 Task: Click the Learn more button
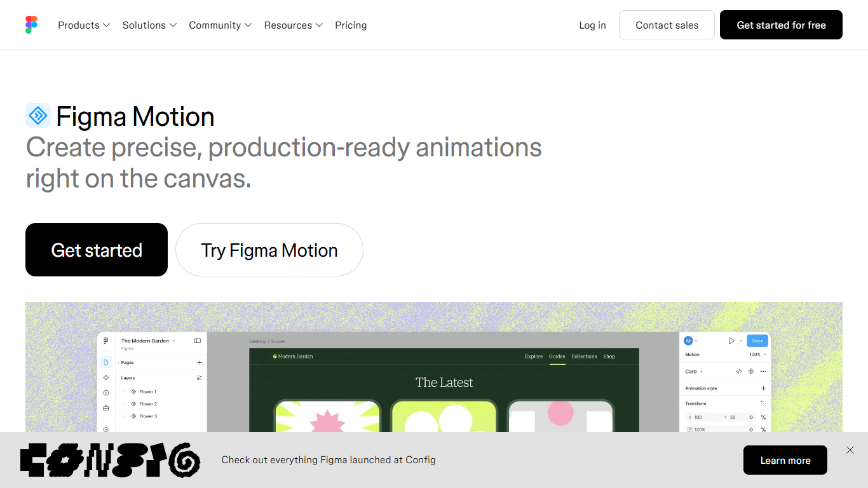pyautogui.click(x=785, y=460)
